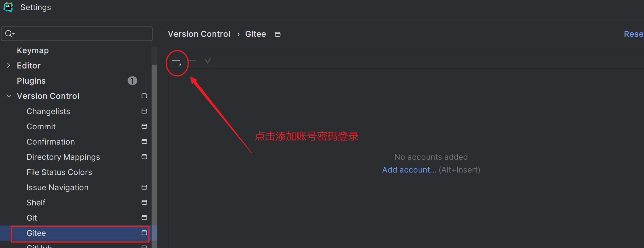Open the Keymap settings page
The image size is (644, 248).
[33, 51]
